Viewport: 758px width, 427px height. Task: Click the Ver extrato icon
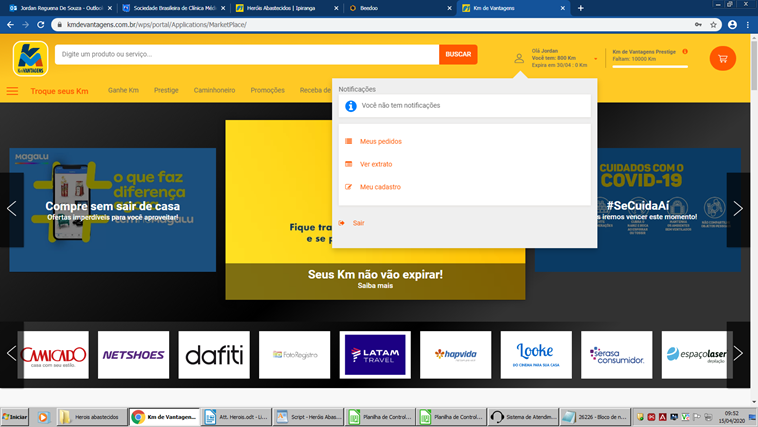(348, 164)
